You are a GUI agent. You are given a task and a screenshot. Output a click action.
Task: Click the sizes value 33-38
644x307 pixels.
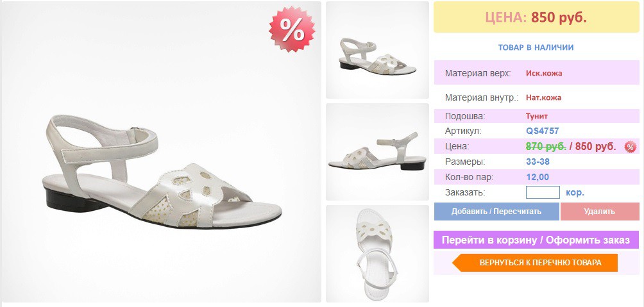[x=538, y=162]
